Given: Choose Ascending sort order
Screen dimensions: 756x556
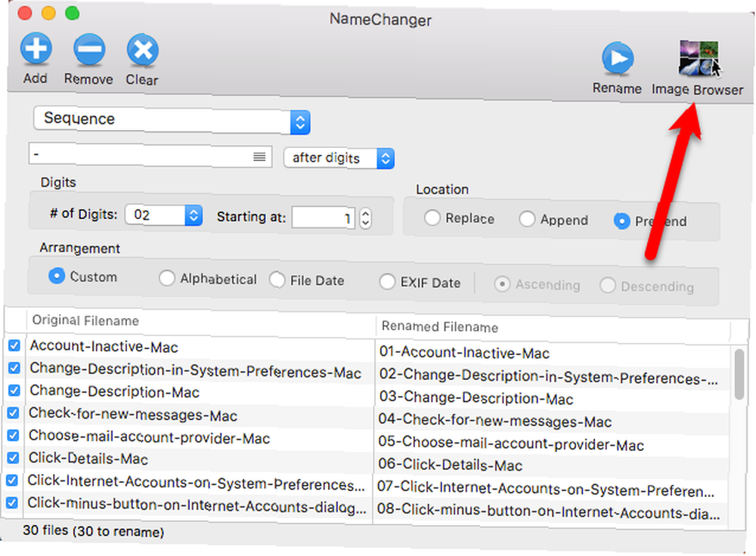Looking at the screenshot, I should (x=502, y=284).
